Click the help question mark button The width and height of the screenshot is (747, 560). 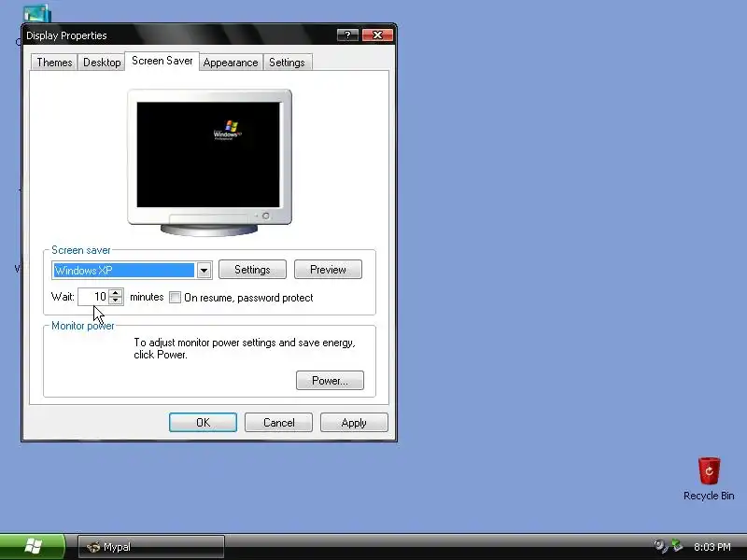click(347, 35)
